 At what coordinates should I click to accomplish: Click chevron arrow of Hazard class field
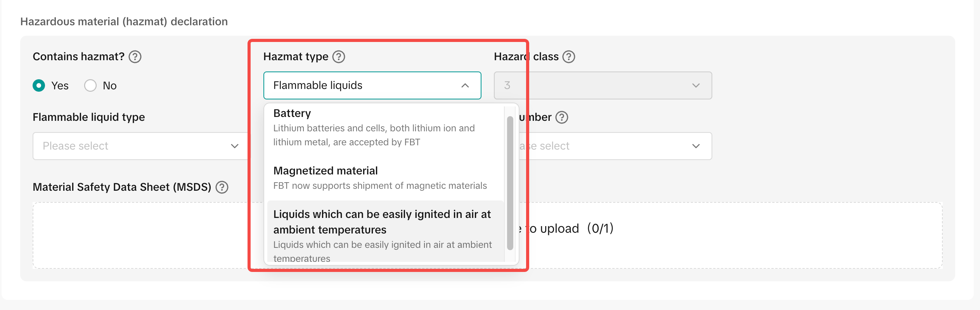coord(696,85)
